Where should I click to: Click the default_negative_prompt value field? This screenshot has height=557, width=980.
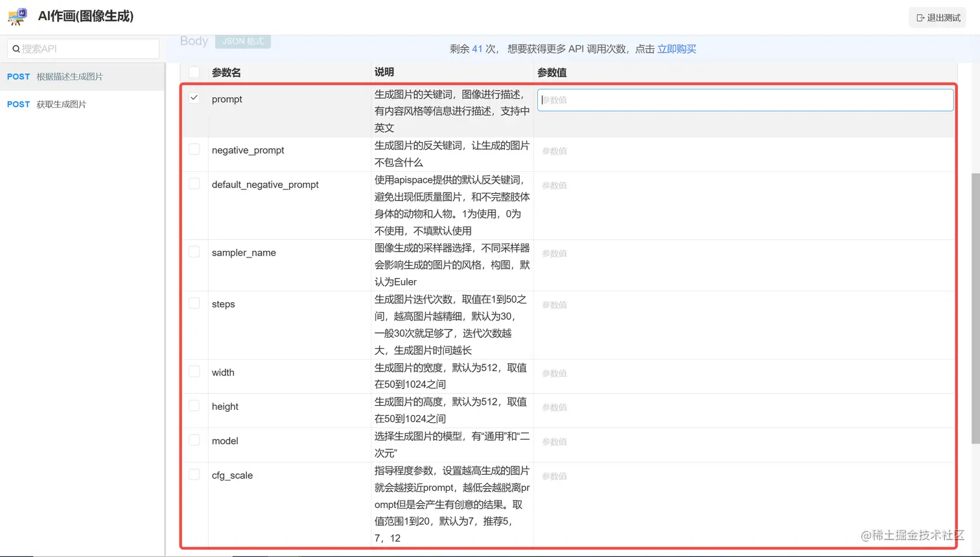(745, 185)
